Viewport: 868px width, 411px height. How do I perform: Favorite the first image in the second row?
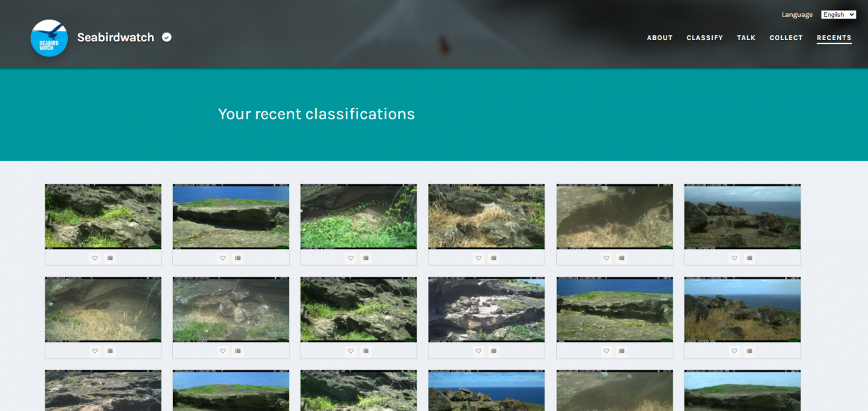point(95,351)
